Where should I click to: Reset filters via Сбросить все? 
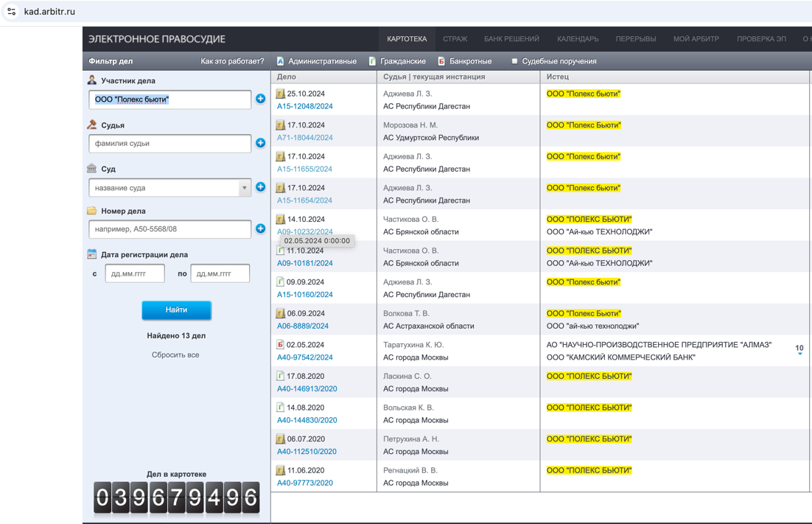pos(175,354)
